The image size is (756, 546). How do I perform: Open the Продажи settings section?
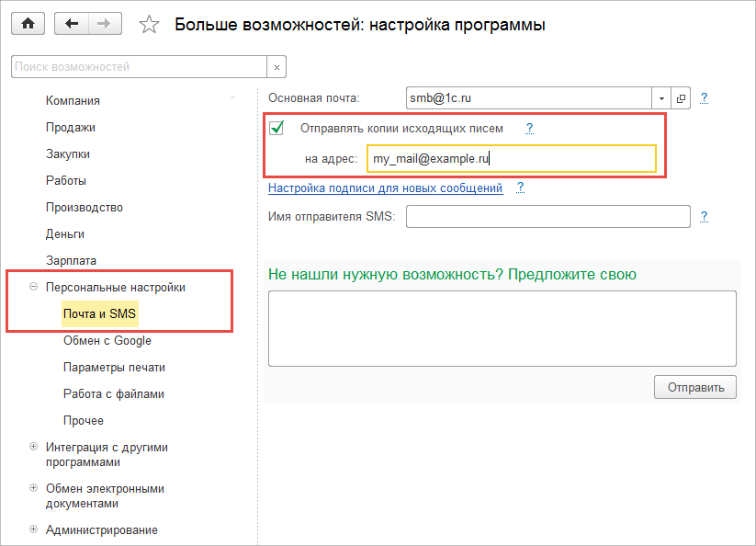71,127
